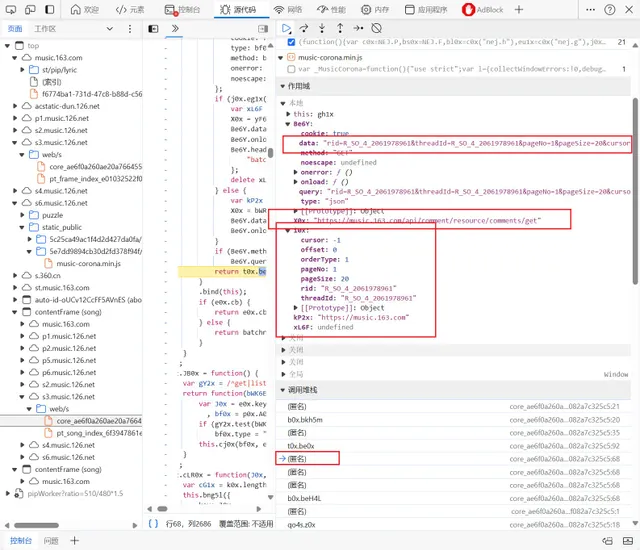
Task: Open the st/pip/lyric folder
Action: pyautogui.click(x=59, y=70)
